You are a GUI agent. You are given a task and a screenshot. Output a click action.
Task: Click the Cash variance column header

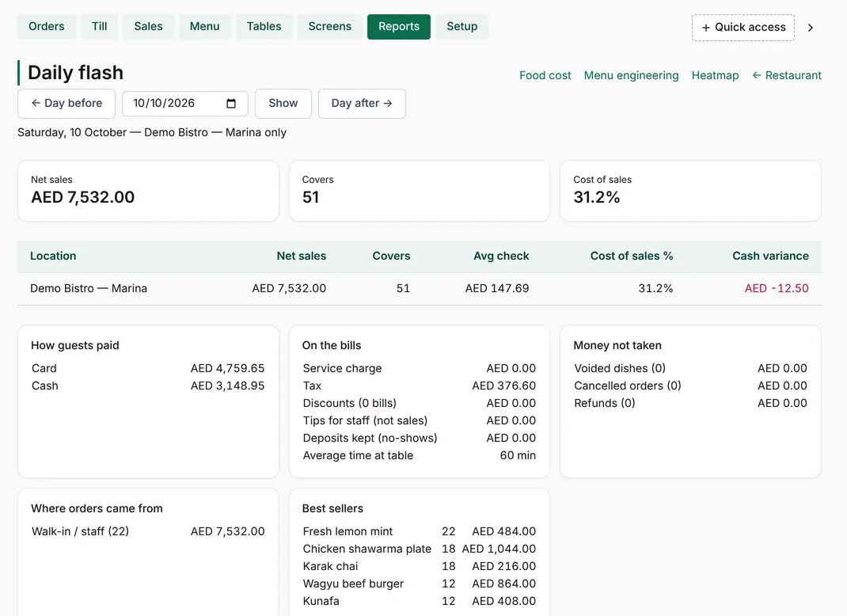click(x=770, y=256)
